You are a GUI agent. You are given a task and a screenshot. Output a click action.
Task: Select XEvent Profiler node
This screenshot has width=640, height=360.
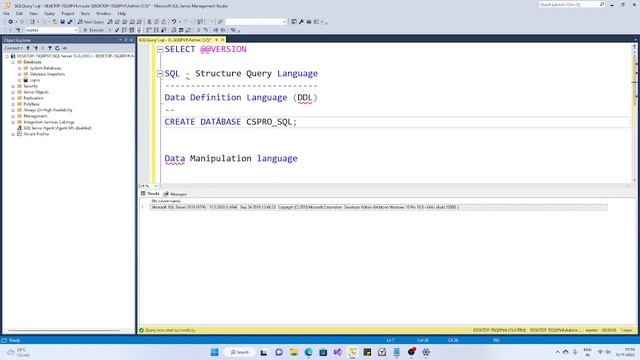click(x=36, y=134)
